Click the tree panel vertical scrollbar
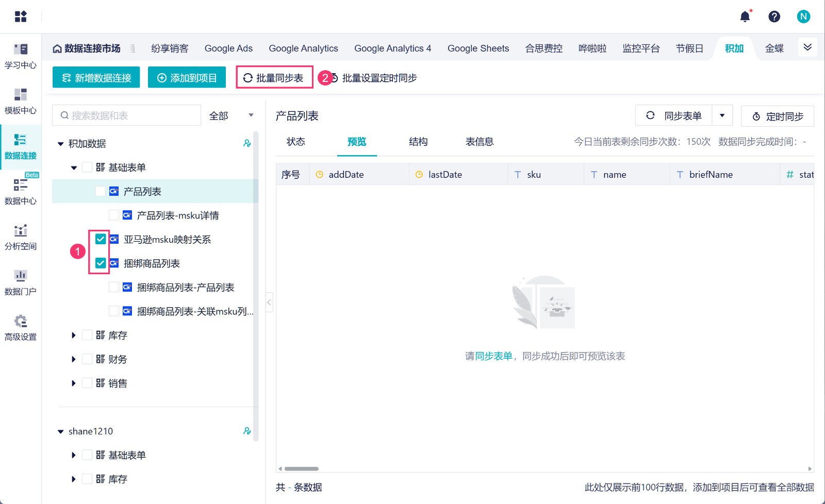 [256, 286]
